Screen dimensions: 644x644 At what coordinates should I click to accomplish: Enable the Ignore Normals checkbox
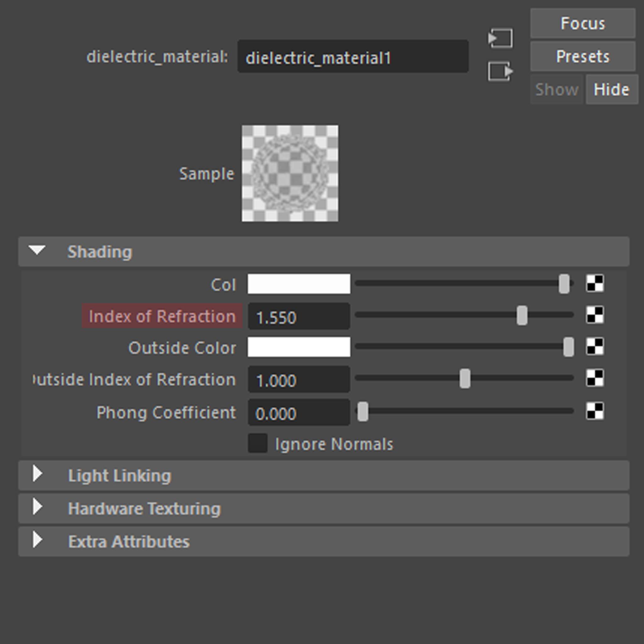(258, 443)
